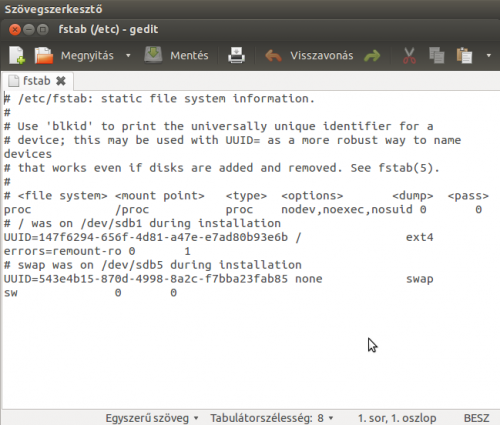Place cursor in the UUID=147f6294 line

[218, 237]
